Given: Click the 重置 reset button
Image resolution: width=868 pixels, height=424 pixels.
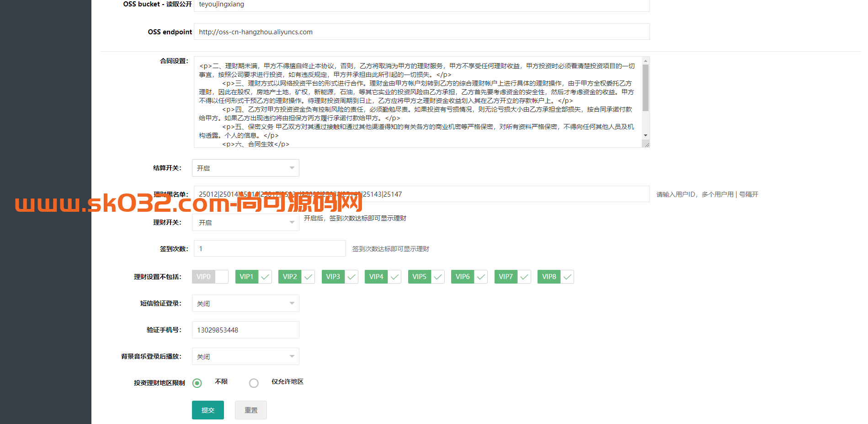Looking at the screenshot, I should tap(251, 410).
